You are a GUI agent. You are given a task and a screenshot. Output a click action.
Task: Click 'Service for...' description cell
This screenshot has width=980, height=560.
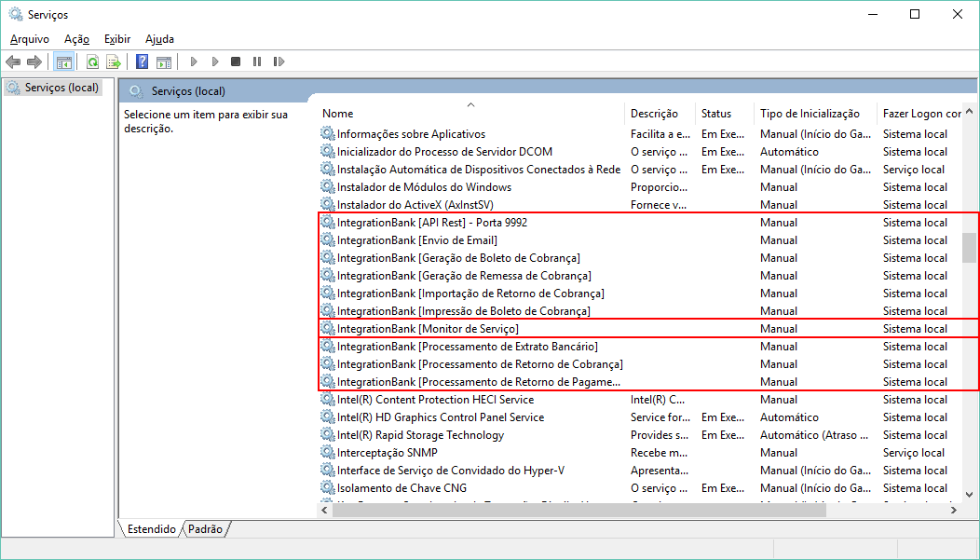tap(660, 417)
